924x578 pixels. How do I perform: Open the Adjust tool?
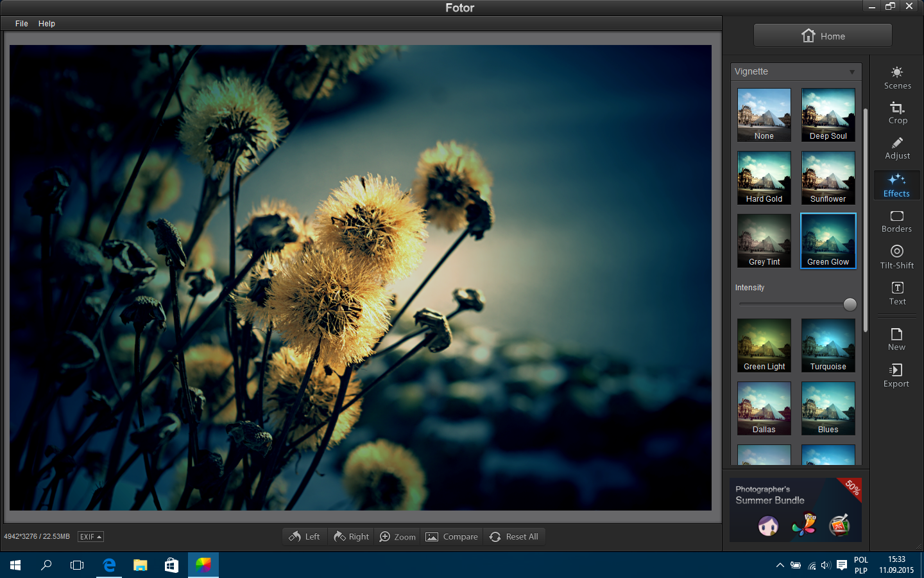897,148
